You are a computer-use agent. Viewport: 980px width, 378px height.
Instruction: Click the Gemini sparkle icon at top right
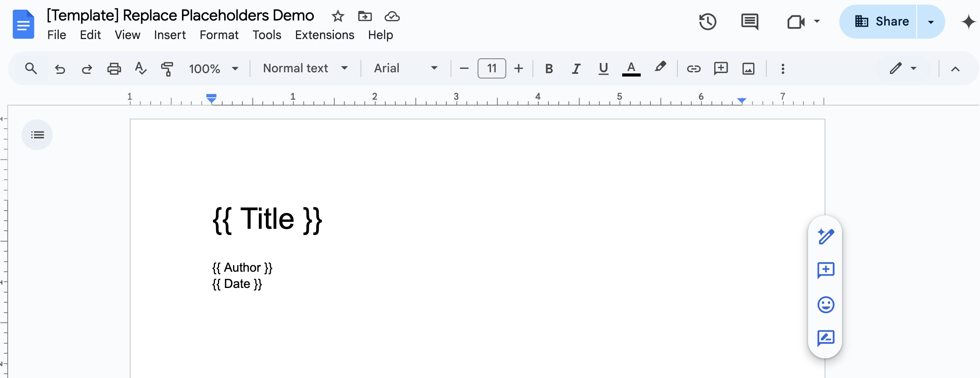pos(968,22)
